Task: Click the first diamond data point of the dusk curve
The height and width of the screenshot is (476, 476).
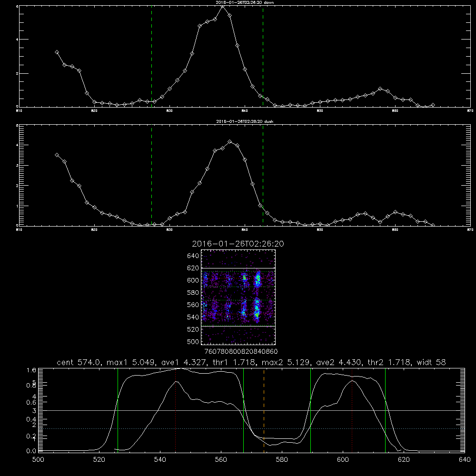Action: 57,155
